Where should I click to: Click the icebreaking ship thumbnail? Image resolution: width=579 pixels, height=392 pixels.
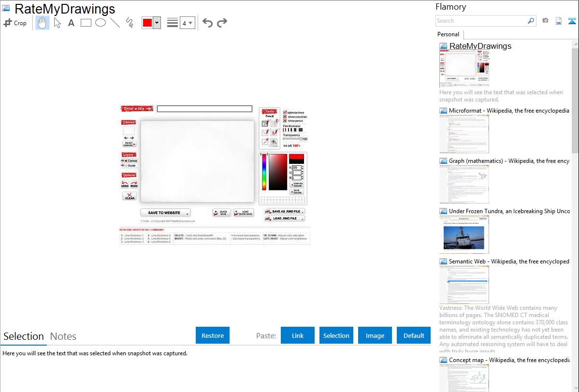464,234
